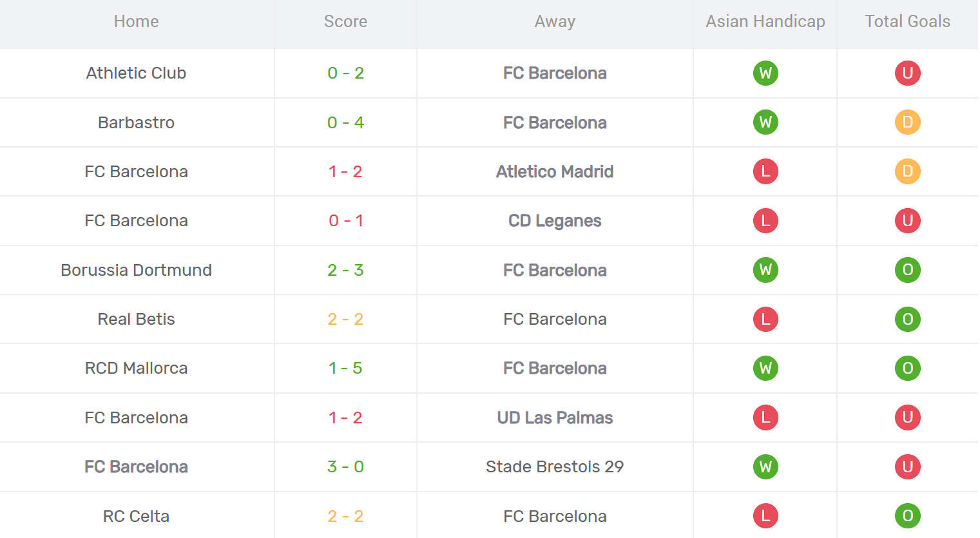This screenshot has width=980, height=538.
Task: Click the Home column header
Action: click(x=136, y=21)
